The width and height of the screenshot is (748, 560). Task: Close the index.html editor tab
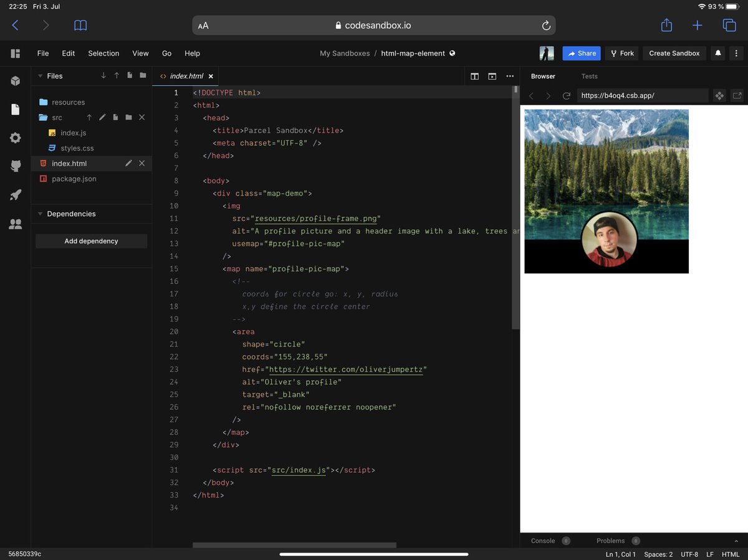click(211, 76)
